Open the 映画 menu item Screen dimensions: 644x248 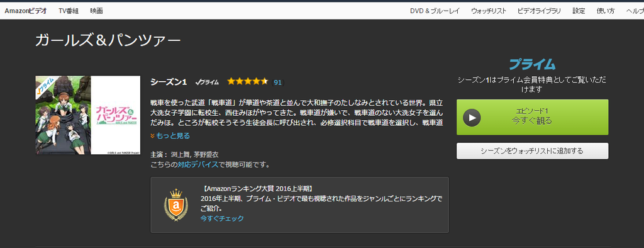96,11
